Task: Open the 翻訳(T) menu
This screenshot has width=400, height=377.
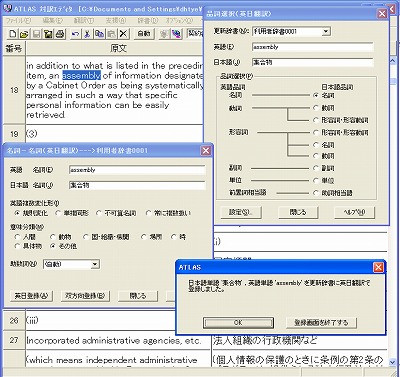Action: tap(84, 21)
